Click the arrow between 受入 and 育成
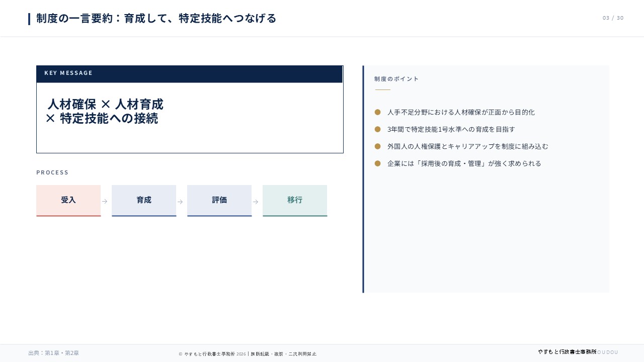The image size is (644, 362). pos(105,202)
